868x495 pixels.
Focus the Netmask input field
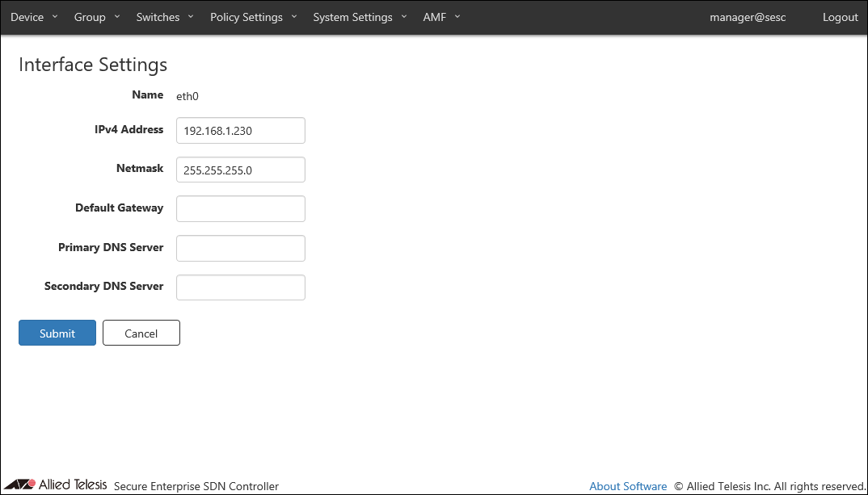(x=241, y=170)
